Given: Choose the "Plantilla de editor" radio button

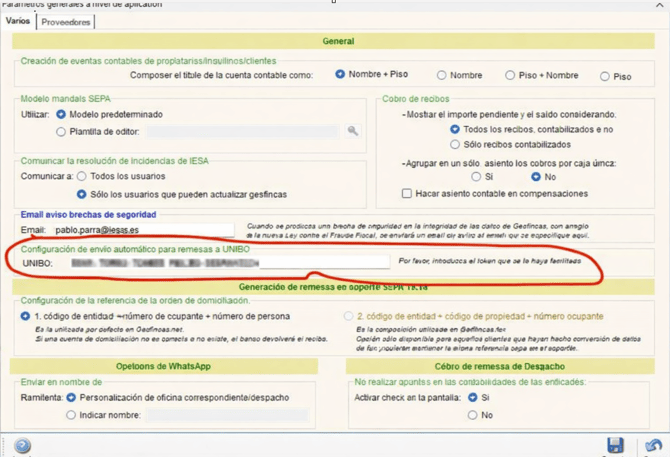Looking at the screenshot, I should (x=61, y=131).
